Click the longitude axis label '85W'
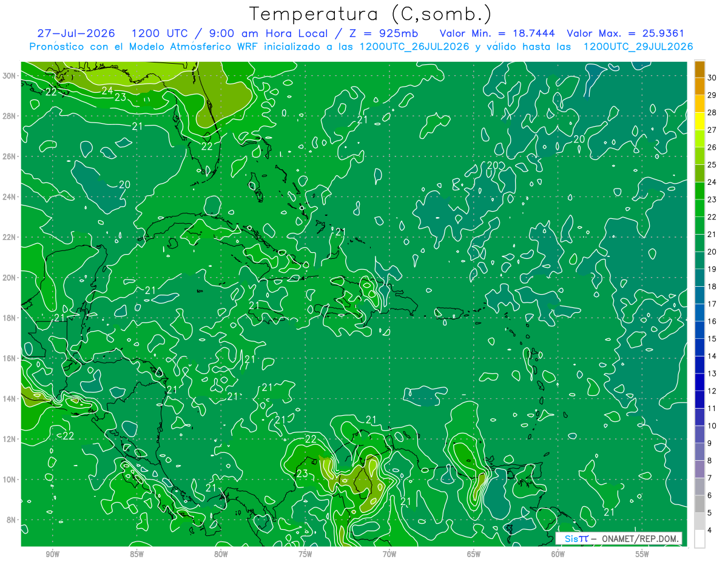Image resolution: width=728 pixels, height=562 pixels. pos(136,555)
